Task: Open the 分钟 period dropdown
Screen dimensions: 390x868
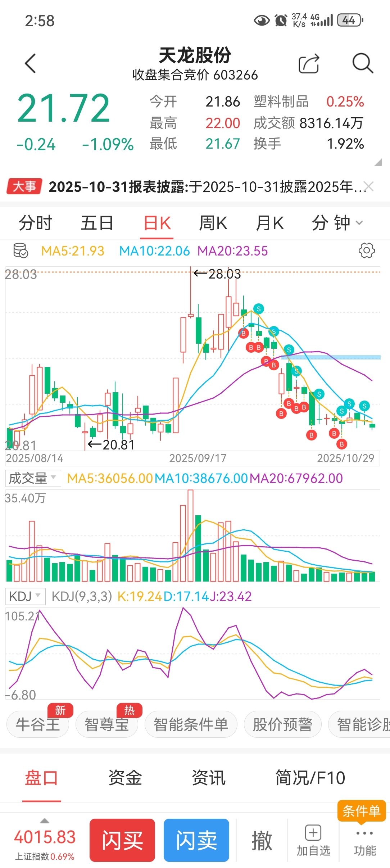Action: pos(337,223)
